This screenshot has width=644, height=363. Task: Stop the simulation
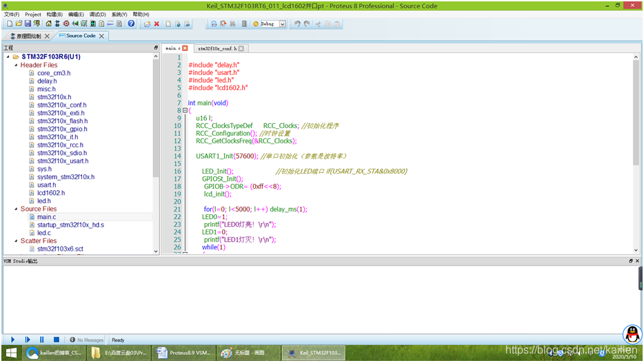57,340
